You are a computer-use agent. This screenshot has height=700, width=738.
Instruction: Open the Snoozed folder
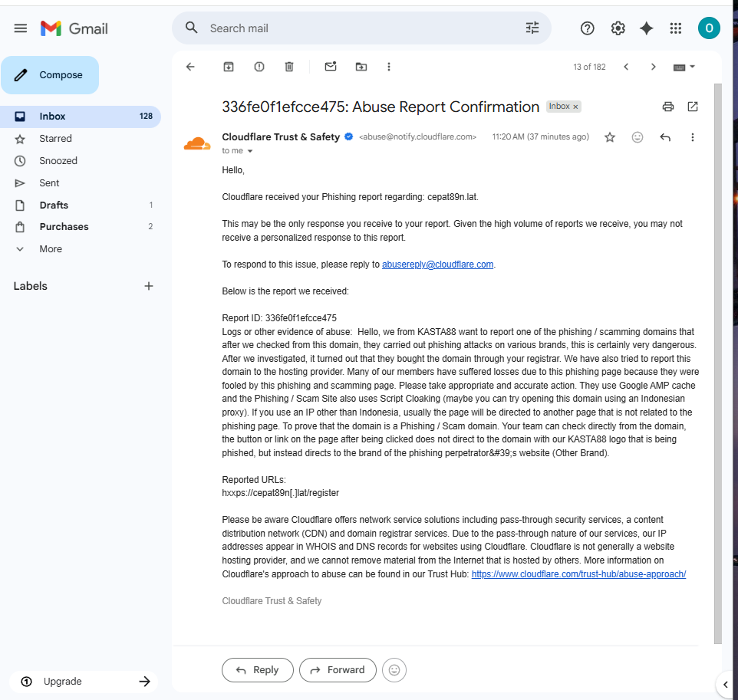coord(81,160)
